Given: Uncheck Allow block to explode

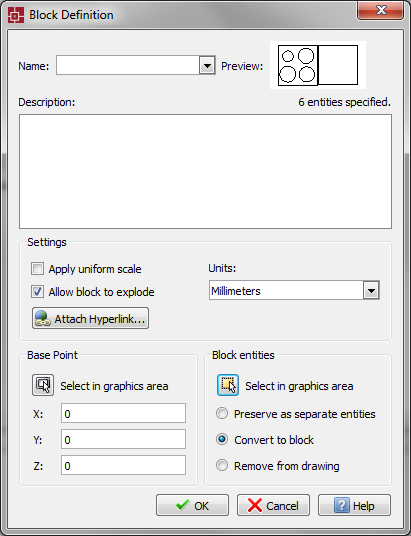Looking at the screenshot, I should 37,292.
